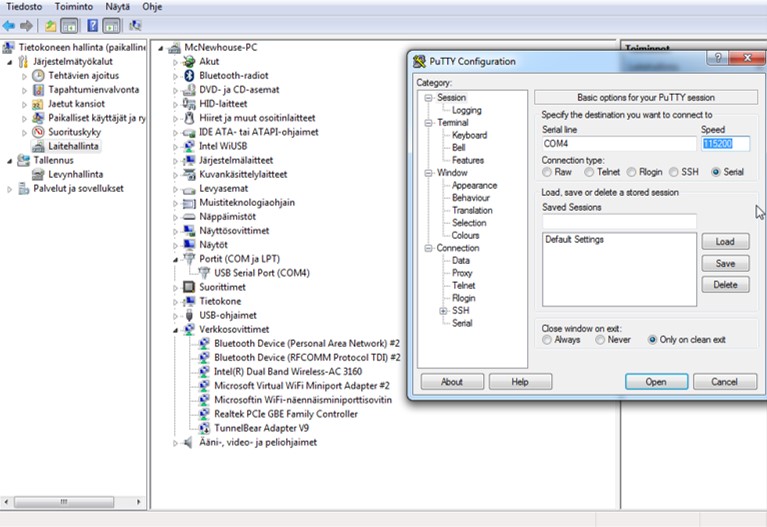Click the Delete button for saved sessions
Image resolution: width=767 pixels, height=527 pixels.
pyautogui.click(x=725, y=285)
